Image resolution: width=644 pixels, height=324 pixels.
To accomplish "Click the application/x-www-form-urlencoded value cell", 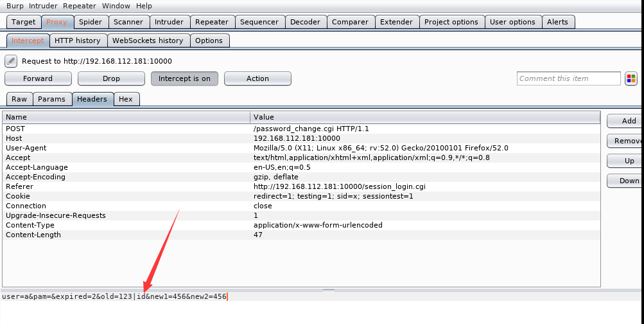I will tap(425, 225).
